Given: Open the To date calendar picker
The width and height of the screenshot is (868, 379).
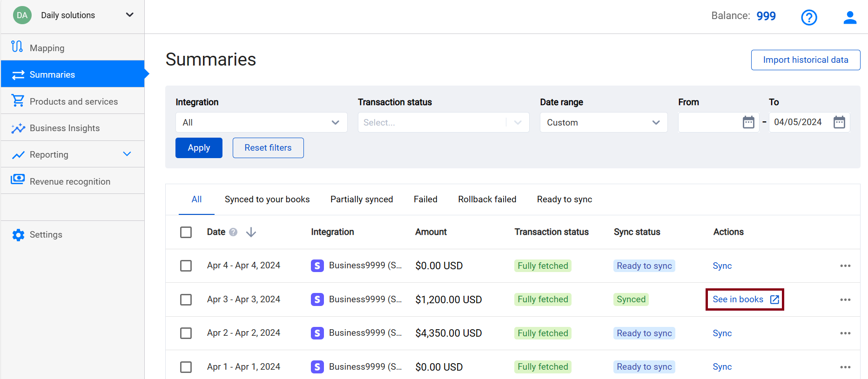Looking at the screenshot, I should [839, 122].
